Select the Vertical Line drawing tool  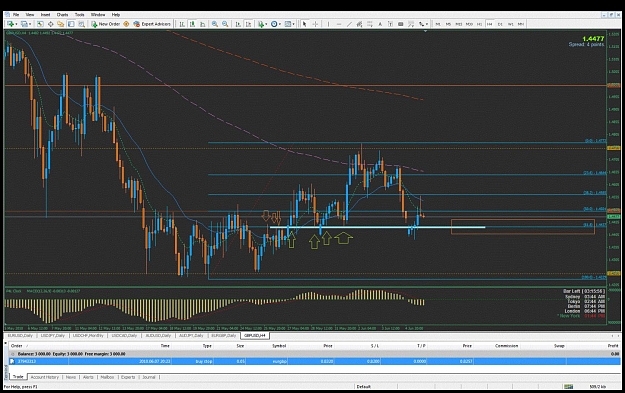(328, 24)
